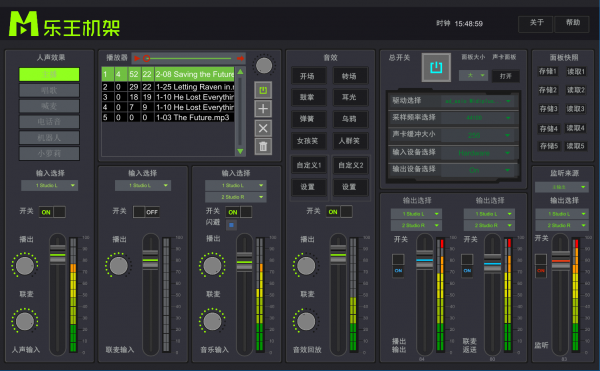Click the 监听 red fader

tap(561, 261)
